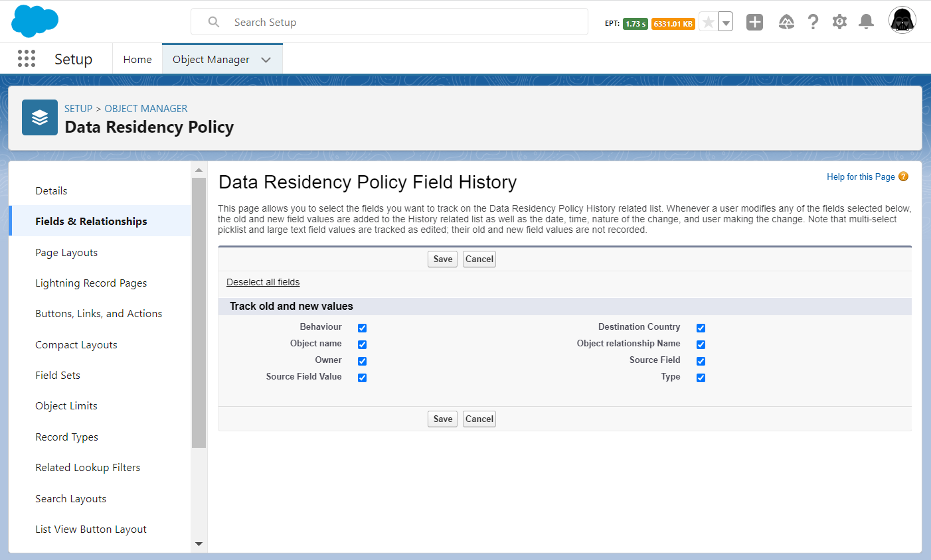Open the Setup gear icon
Image resolution: width=931 pixels, height=560 pixels.
[x=839, y=22]
